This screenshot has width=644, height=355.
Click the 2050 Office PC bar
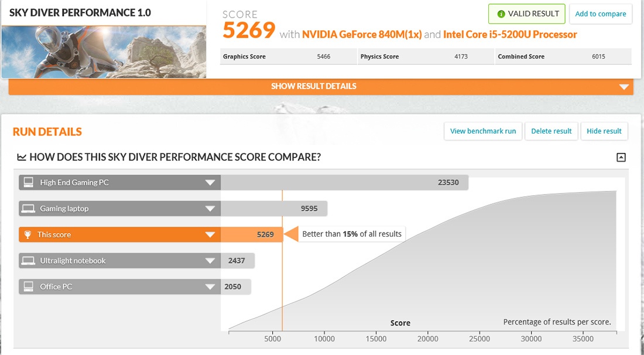236,287
